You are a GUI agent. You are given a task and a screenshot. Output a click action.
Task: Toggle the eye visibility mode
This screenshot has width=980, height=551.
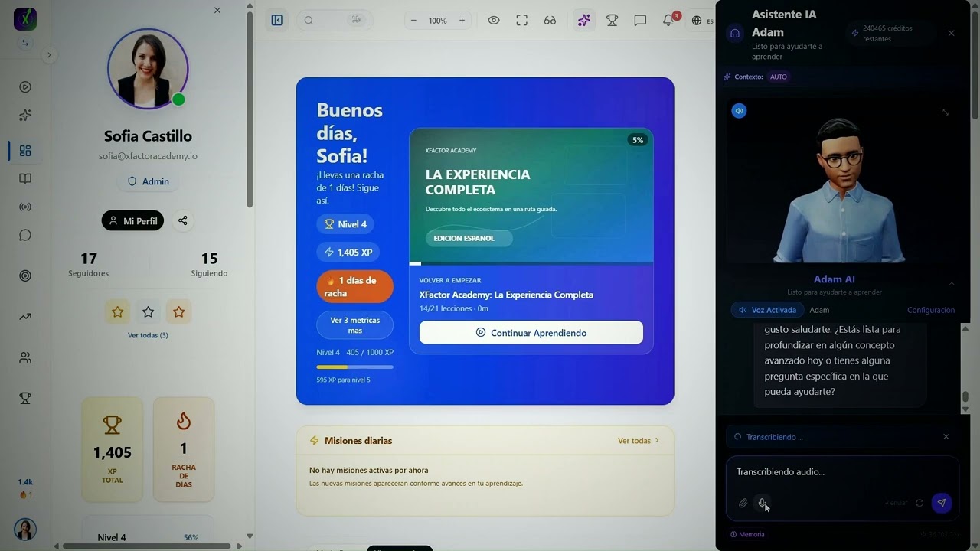point(494,21)
